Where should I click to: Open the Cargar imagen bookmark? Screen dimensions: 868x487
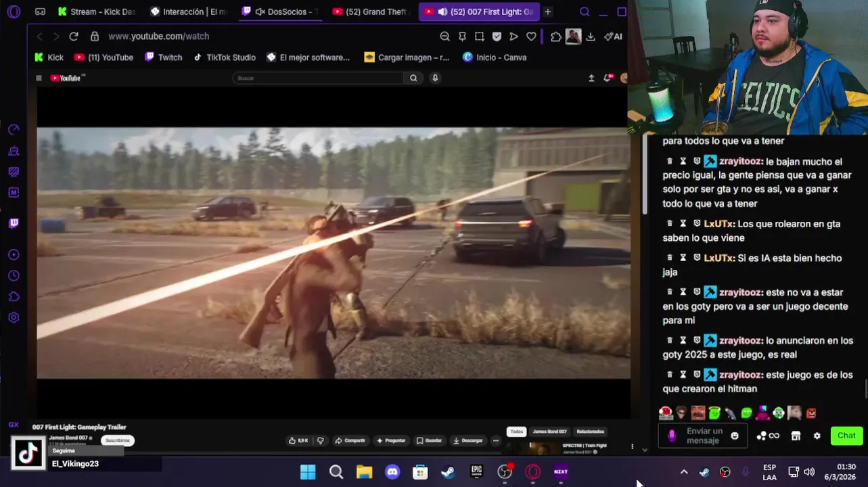tap(407, 57)
